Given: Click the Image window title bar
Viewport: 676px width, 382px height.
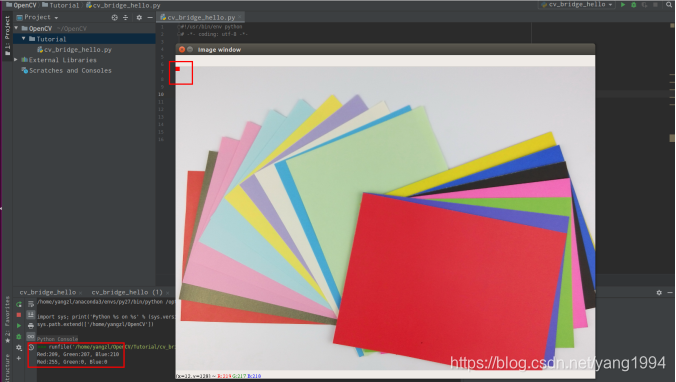Looking at the screenshot, I should click(x=385, y=49).
